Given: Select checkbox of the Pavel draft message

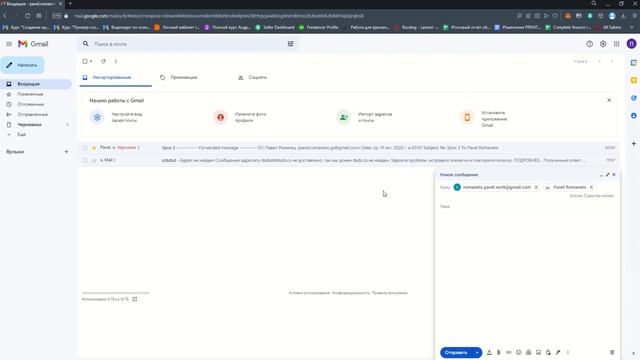Looking at the screenshot, I should 85,148.
